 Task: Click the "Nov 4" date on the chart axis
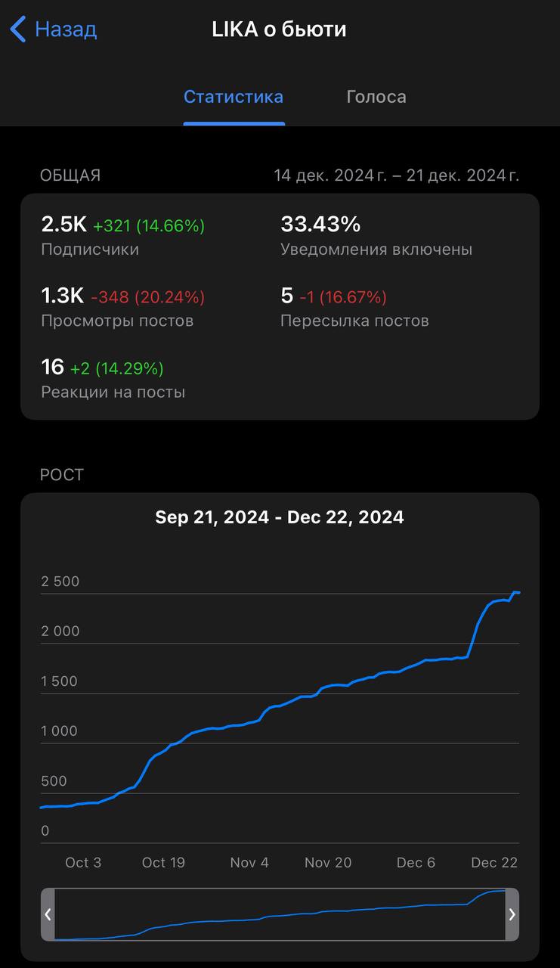pos(249,863)
